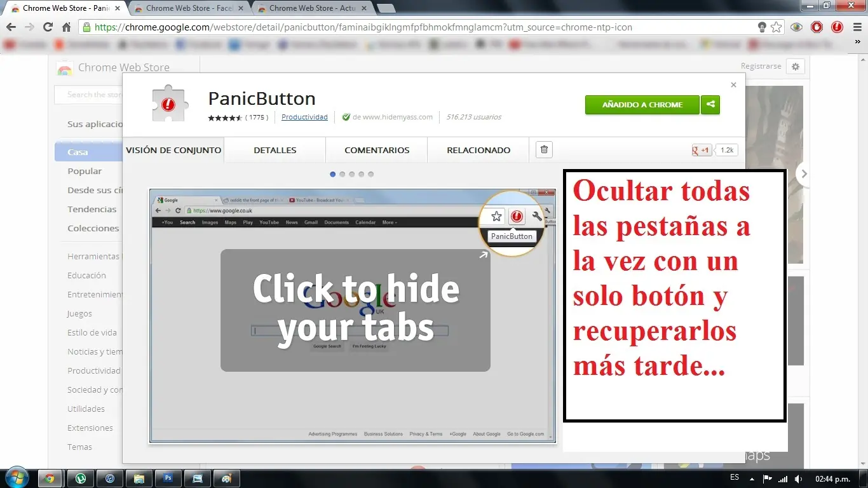The height and width of the screenshot is (488, 868).
Task: Click the green padlock in the address bar
Action: [x=87, y=27]
